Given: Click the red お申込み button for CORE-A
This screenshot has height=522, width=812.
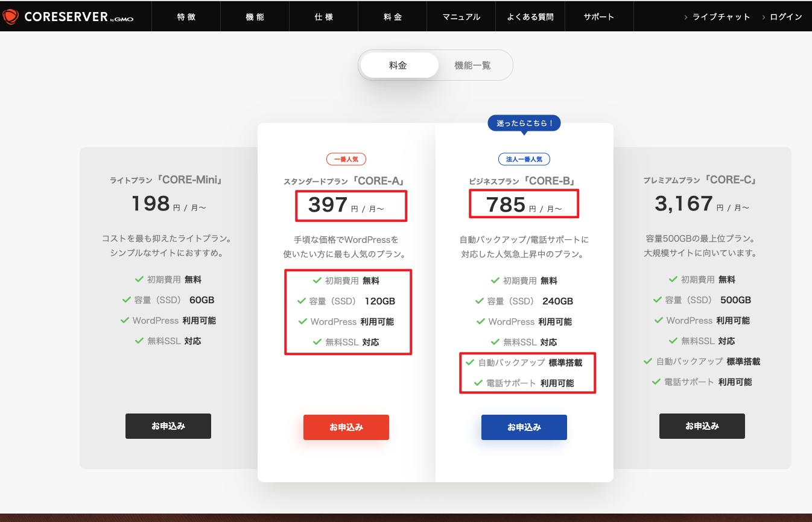Looking at the screenshot, I should (346, 427).
